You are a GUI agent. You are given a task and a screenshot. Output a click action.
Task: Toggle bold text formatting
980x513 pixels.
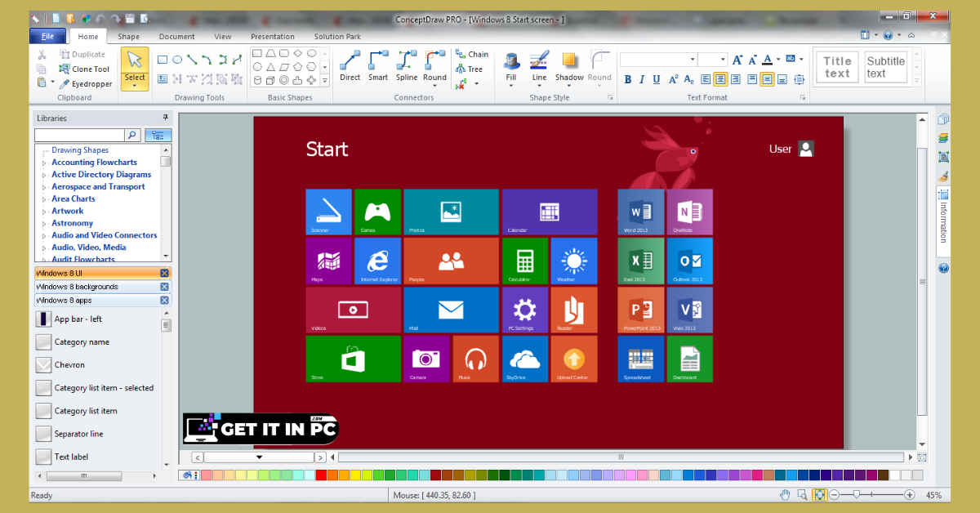point(628,79)
